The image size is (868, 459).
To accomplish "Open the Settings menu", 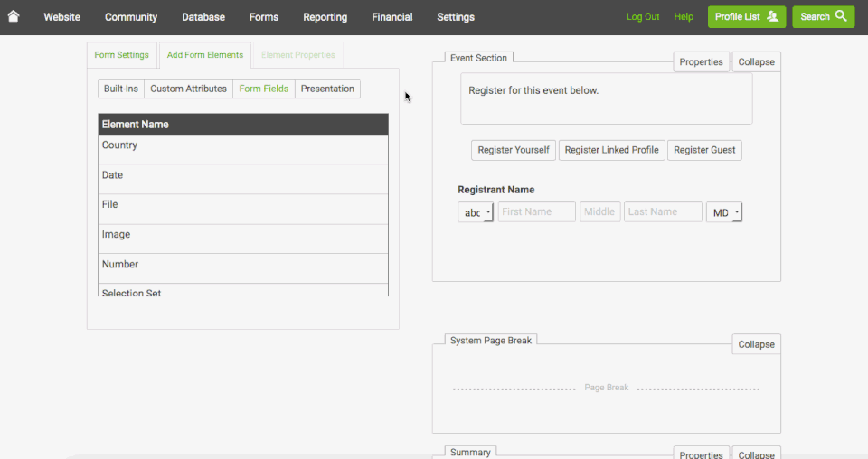I will (x=456, y=17).
